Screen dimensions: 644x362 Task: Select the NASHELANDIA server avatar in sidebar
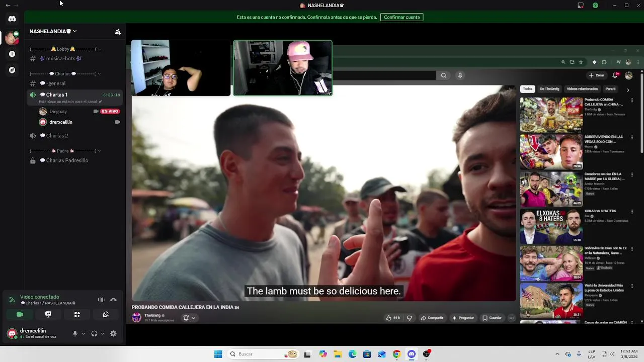(12, 38)
